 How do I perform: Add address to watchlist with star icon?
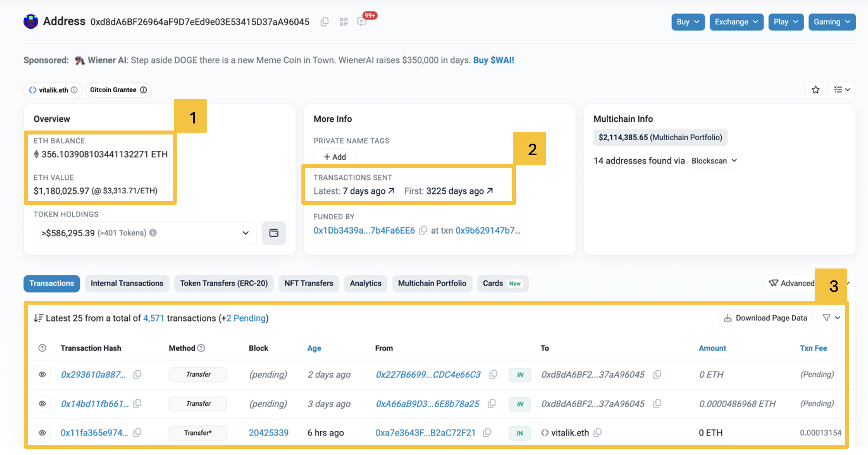[816, 90]
